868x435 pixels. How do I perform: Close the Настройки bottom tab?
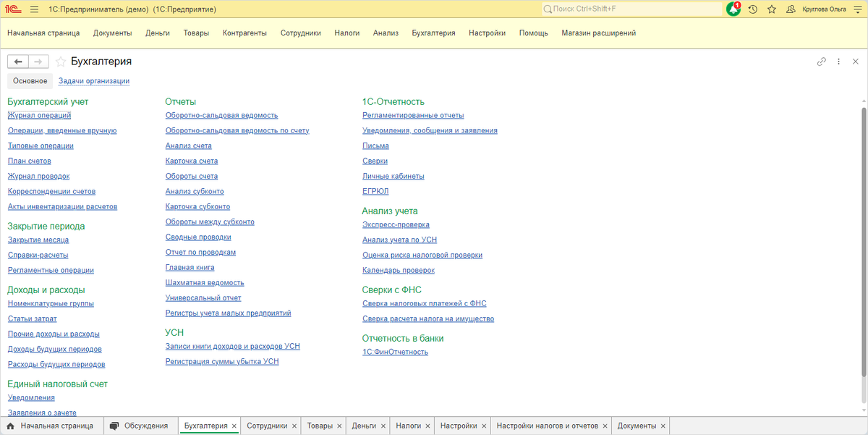[x=484, y=426]
